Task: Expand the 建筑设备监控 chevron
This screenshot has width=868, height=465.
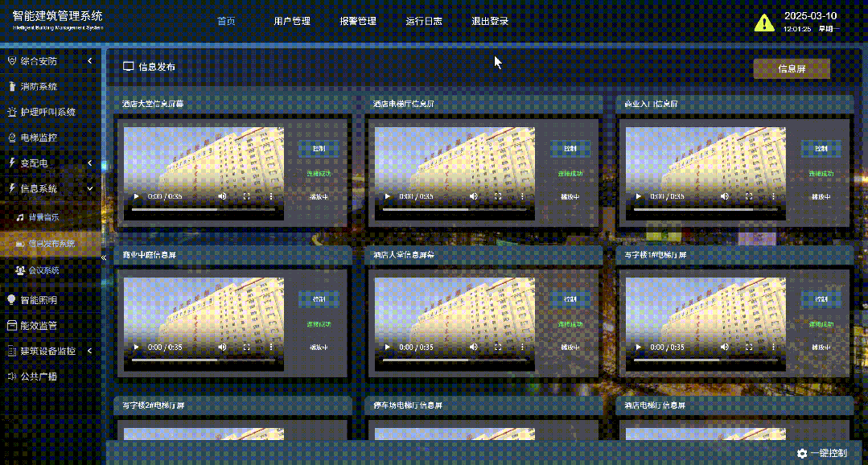Action: [90, 351]
